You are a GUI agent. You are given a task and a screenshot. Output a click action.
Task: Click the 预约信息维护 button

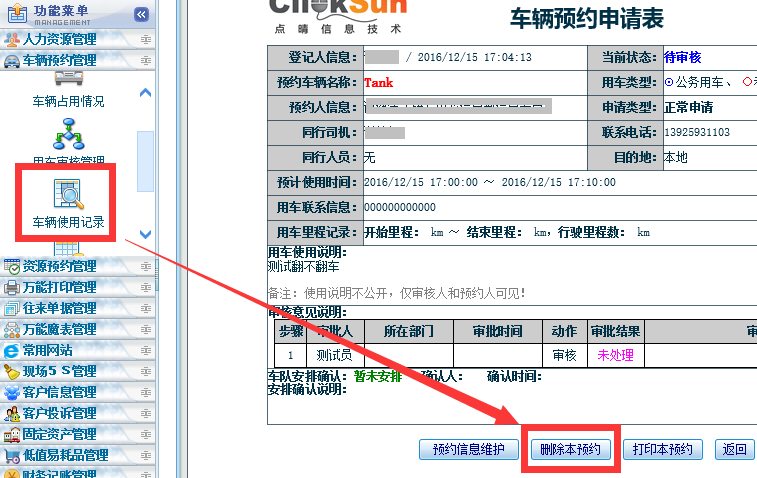(468, 450)
